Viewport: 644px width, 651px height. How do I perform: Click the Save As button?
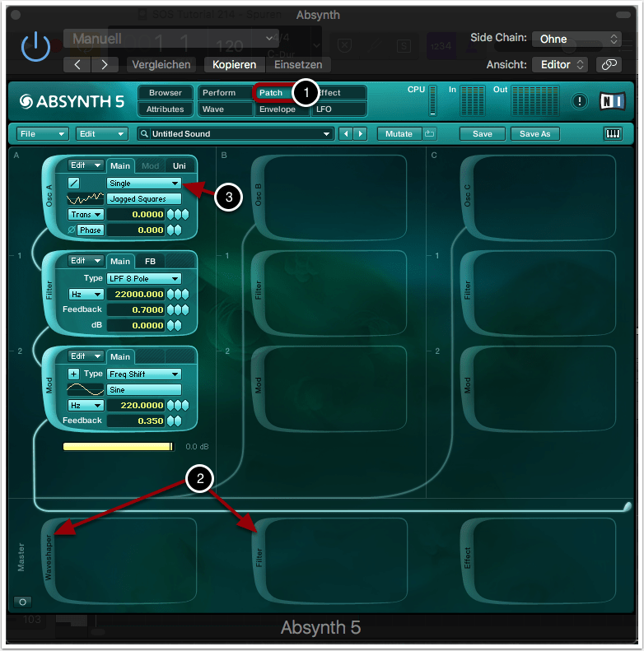coord(534,133)
